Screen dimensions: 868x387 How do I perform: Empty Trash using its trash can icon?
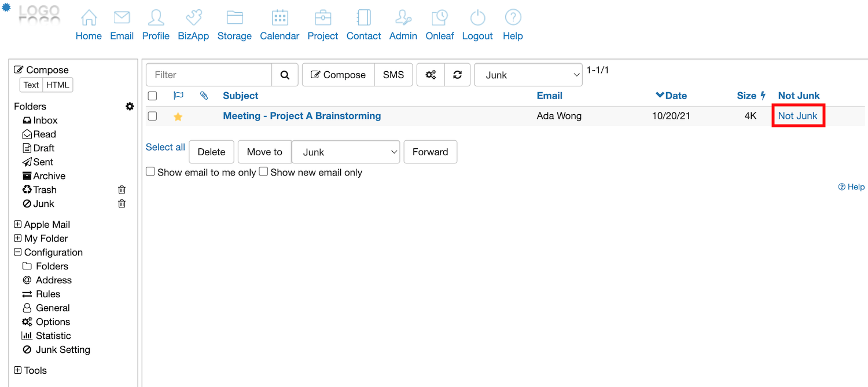coord(122,190)
